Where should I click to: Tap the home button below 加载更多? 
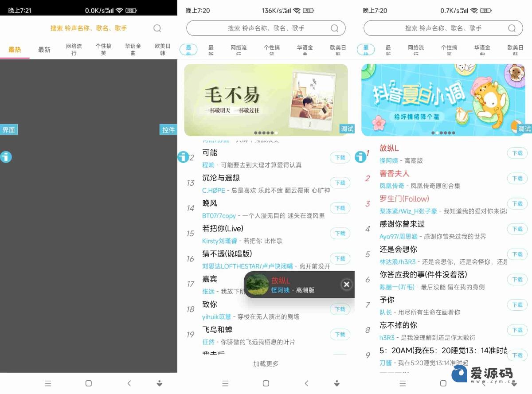point(266,383)
